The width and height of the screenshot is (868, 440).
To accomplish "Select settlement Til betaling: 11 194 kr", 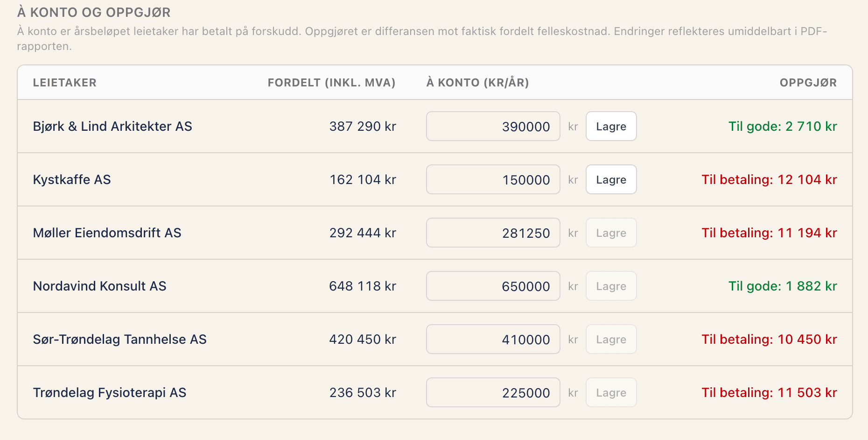I will tap(769, 233).
